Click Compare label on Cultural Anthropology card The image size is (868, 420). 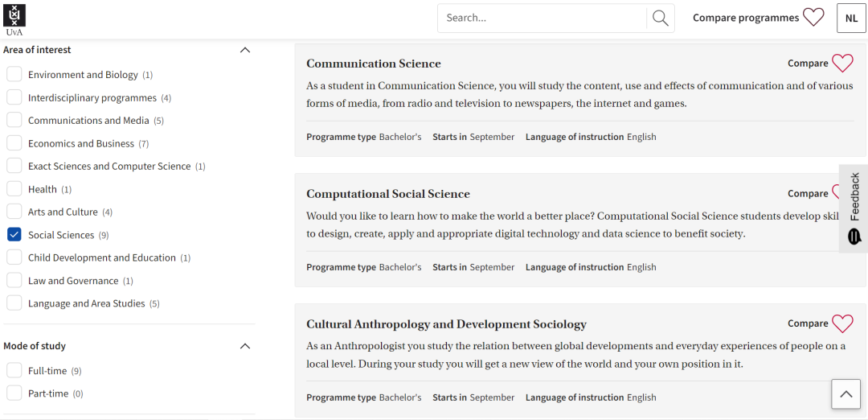(x=808, y=323)
